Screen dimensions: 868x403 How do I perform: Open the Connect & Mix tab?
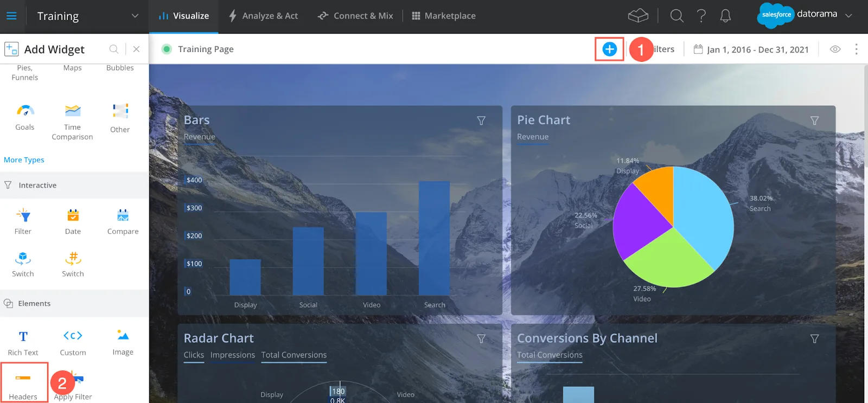(355, 16)
